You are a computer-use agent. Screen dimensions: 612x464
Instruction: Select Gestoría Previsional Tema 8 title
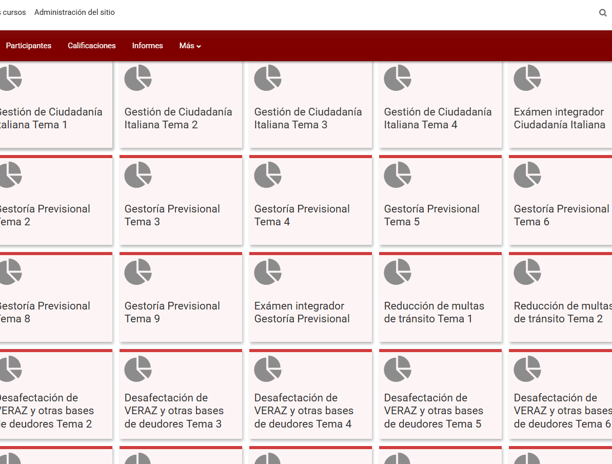(45, 312)
